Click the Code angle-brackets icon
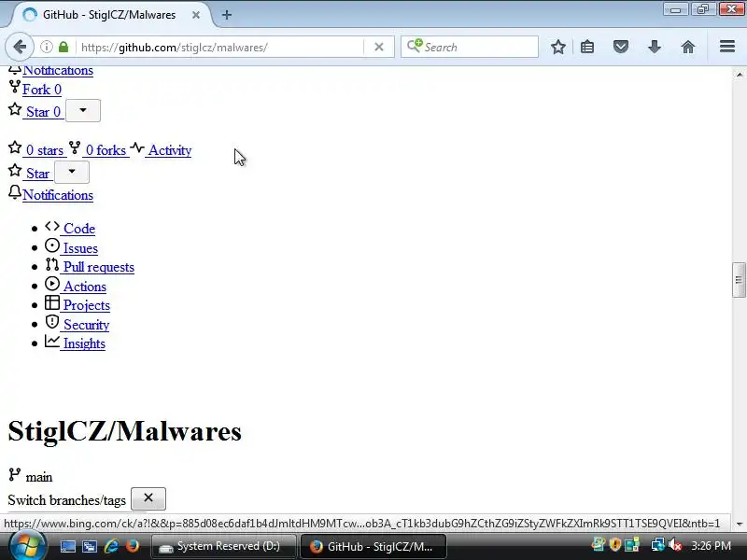Screen dimensions: 747x560 click(52, 226)
